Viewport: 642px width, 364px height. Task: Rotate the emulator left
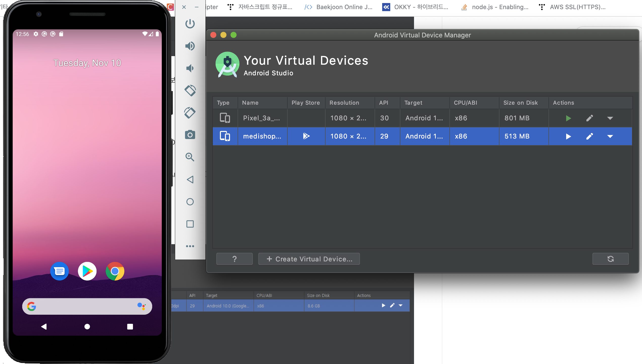(190, 90)
